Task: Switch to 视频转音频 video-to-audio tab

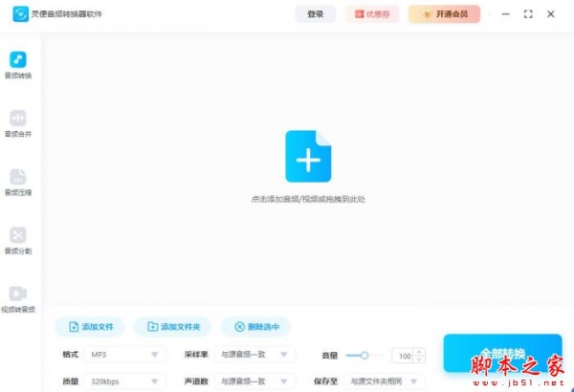Action: [18, 299]
